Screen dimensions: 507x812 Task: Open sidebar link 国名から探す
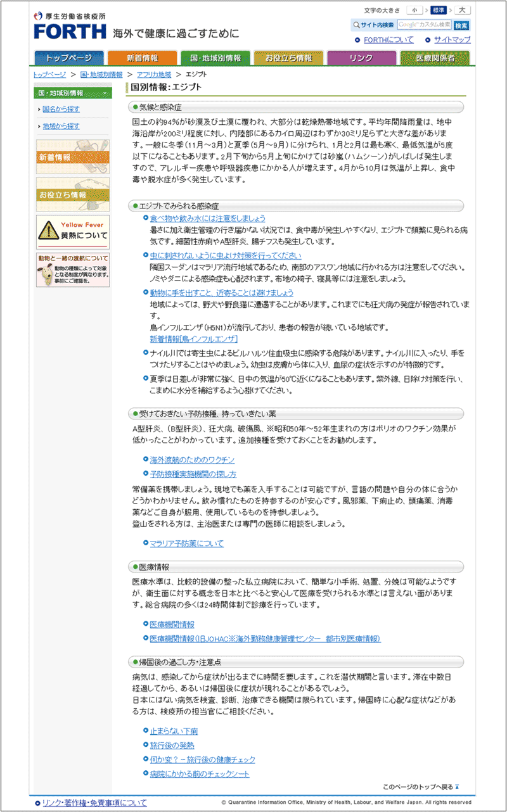click(61, 109)
